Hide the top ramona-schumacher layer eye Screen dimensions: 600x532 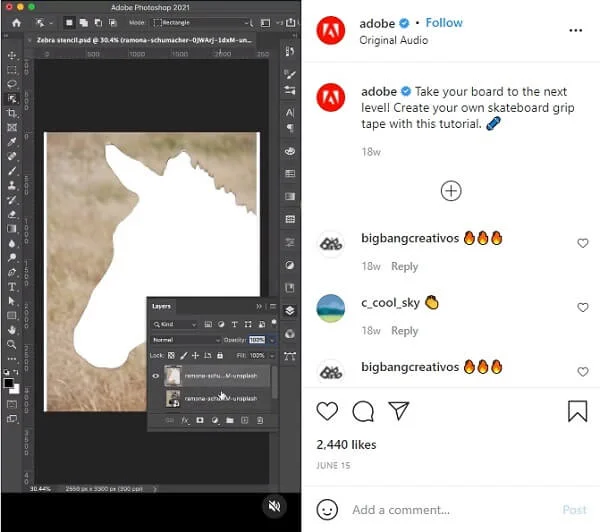point(155,375)
